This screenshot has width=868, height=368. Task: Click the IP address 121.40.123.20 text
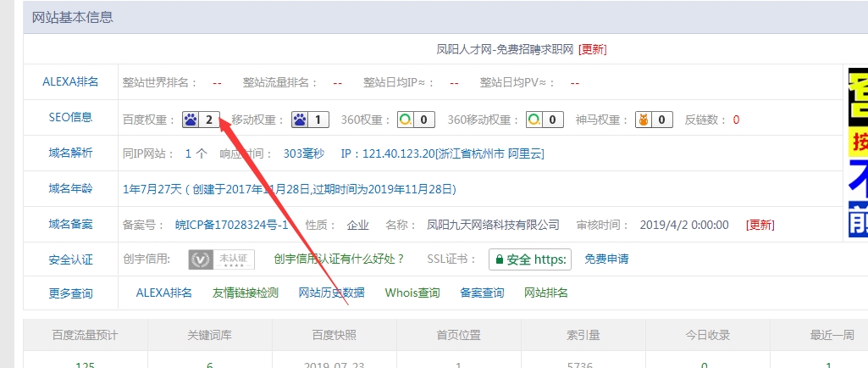point(399,153)
